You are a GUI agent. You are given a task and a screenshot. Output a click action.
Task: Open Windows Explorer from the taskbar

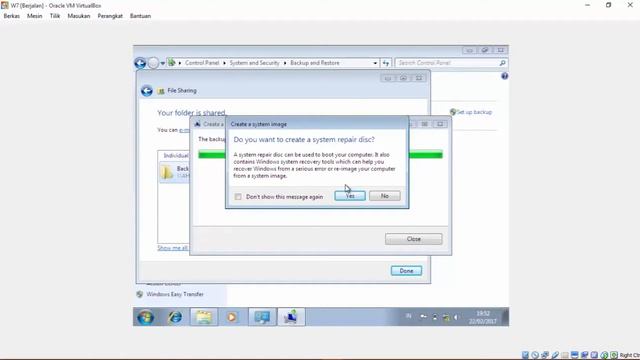click(204, 317)
